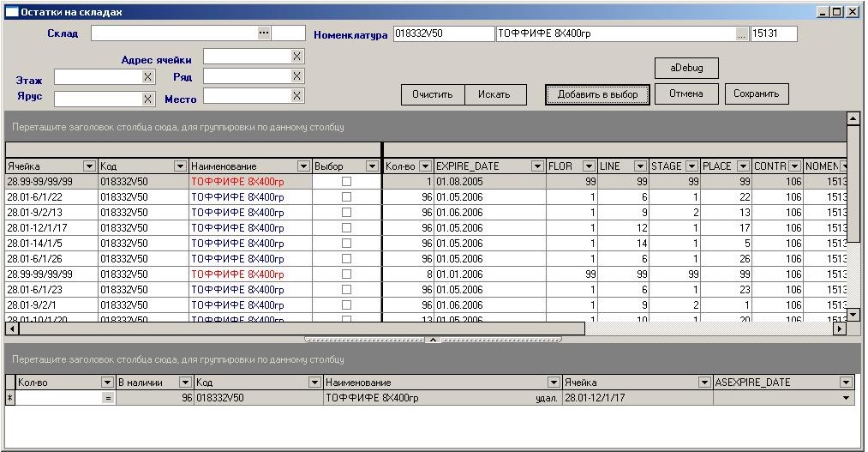Clear the Место field using X icon

[x=296, y=97]
